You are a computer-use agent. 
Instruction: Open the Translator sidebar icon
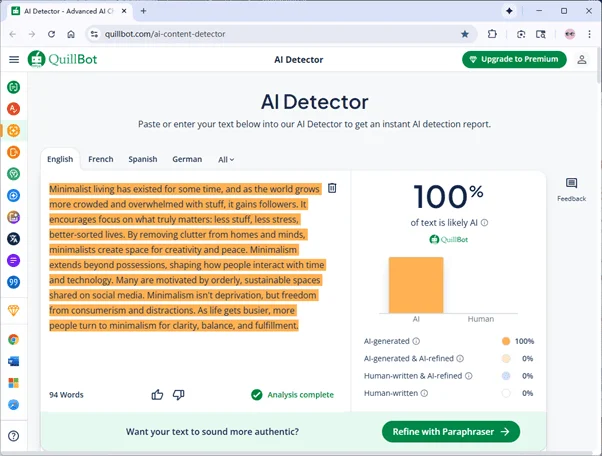13,239
